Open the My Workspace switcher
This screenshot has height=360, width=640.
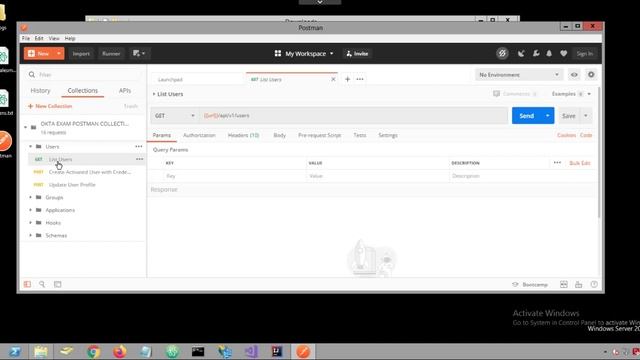(x=304, y=53)
